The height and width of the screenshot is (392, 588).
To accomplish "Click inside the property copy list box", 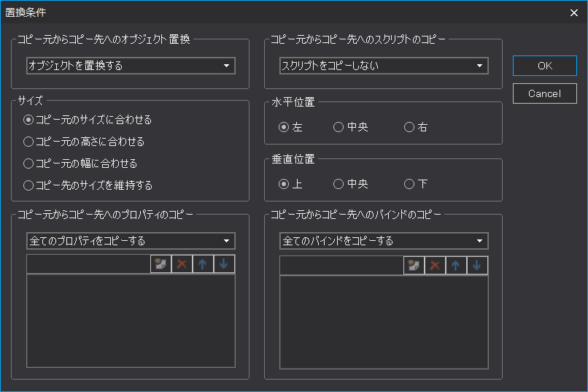I will point(131,320).
